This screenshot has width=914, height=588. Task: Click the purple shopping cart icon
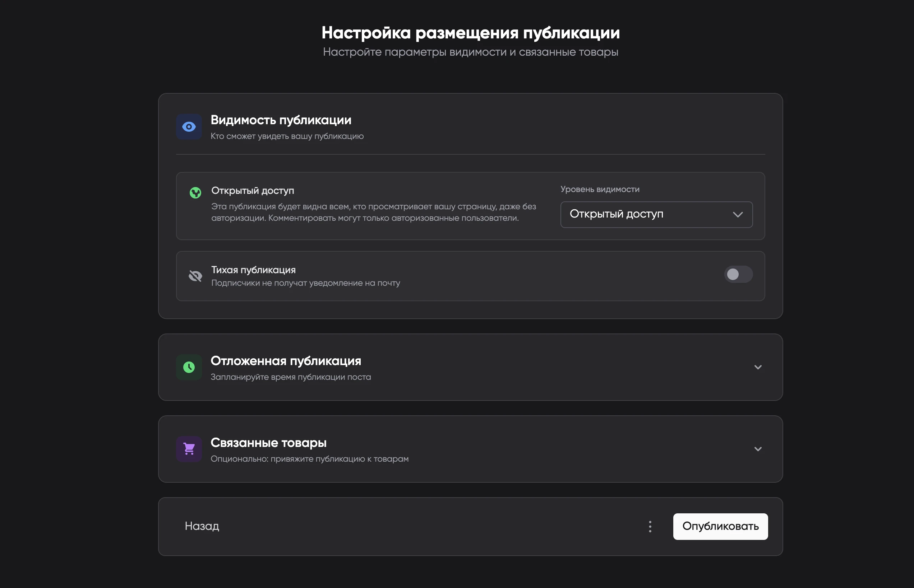pyautogui.click(x=189, y=449)
